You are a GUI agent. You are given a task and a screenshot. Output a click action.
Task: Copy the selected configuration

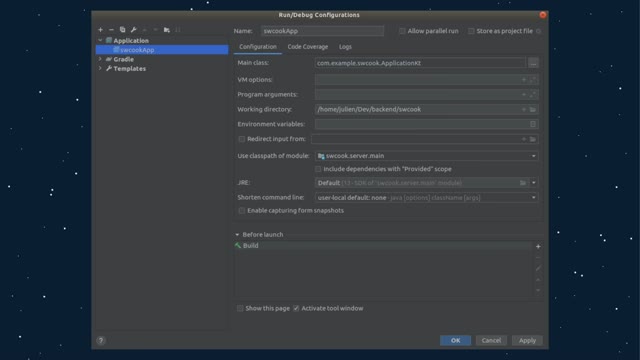[x=122, y=30]
